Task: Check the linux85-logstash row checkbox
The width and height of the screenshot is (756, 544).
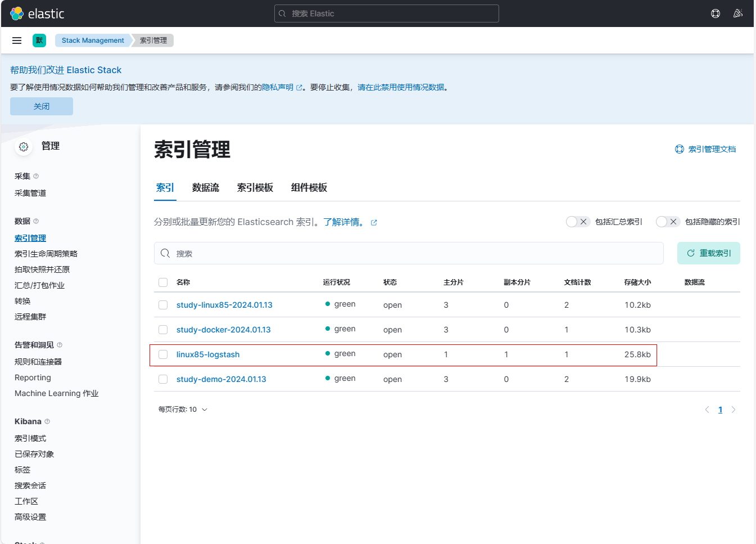Action: 163,354
